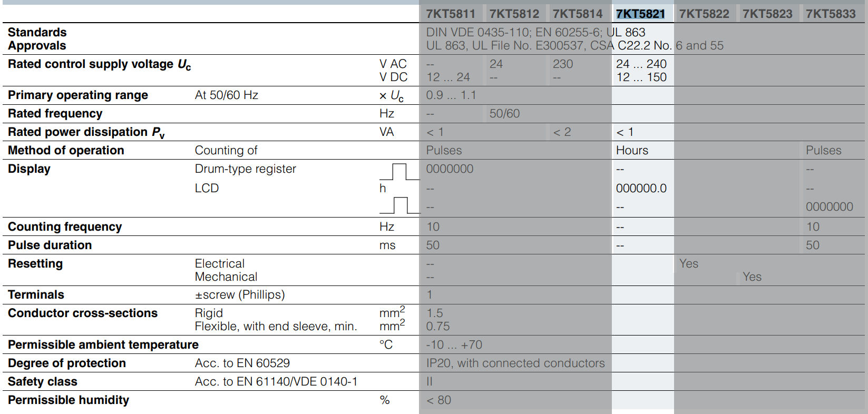Viewport: 868px width, 414px height.
Task: Click the Hours value in Method of operation
Action: point(632,151)
